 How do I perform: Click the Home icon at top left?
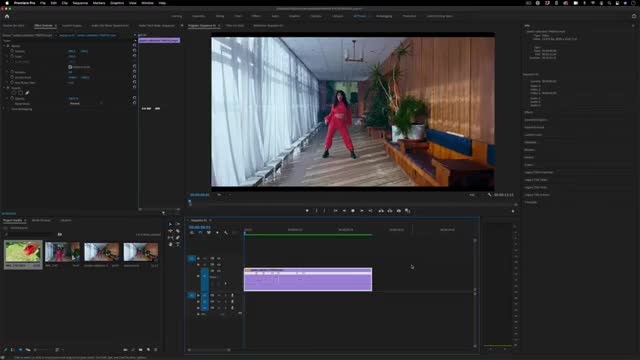pos(7,16)
